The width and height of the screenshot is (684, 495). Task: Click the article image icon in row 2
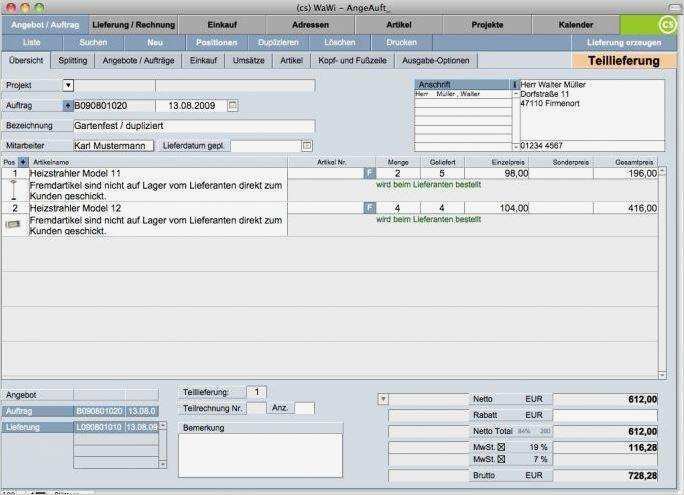[12, 224]
